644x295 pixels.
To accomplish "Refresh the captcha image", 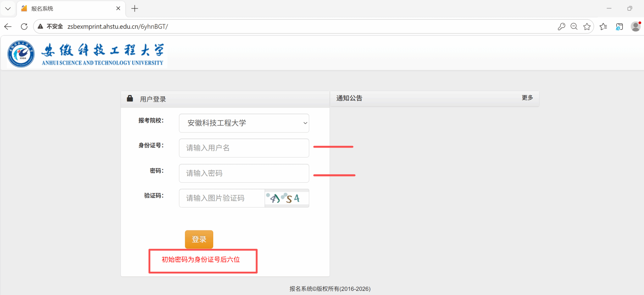I will [x=287, y=198].
